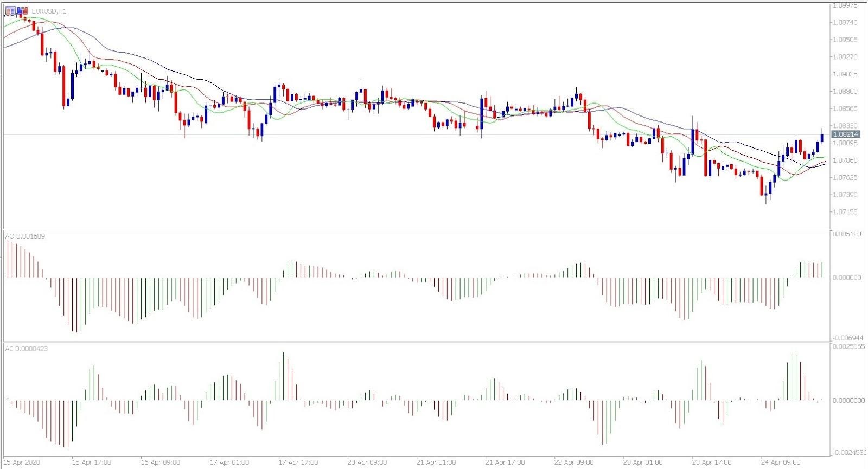Click the 0.005183 AO scale value

tap(847, 234)
